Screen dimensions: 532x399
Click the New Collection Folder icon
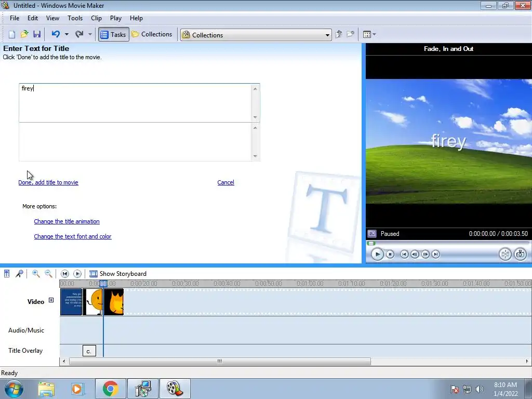[350, 34]
